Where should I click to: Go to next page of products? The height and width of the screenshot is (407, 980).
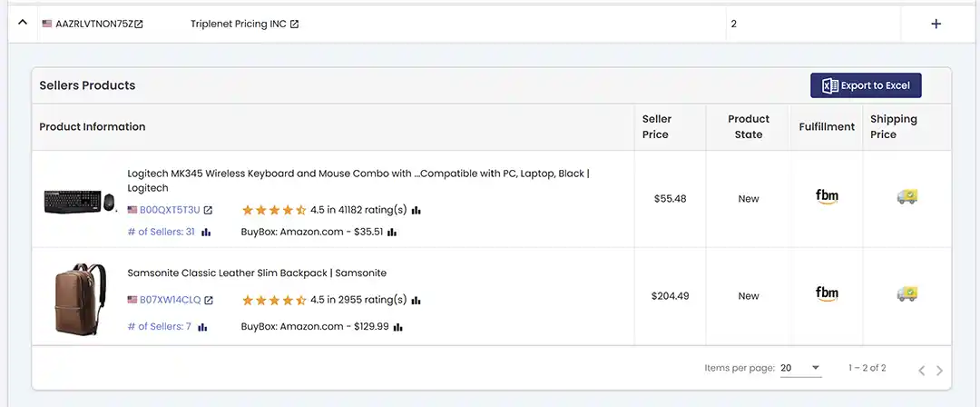(x=939, y=371)
